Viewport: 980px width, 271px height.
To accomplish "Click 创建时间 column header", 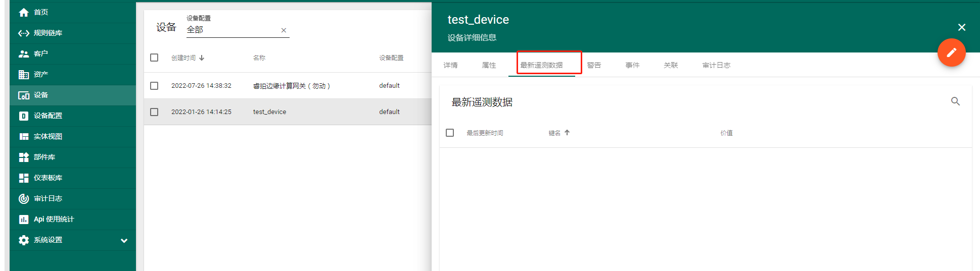I will [x=183, y=58].
